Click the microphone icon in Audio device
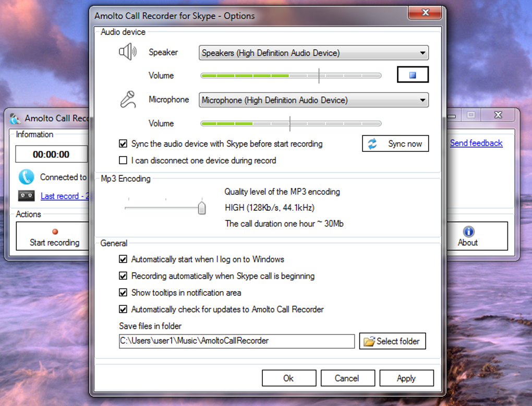Viewport: 532px width, 406px height. tap(128, 100)
